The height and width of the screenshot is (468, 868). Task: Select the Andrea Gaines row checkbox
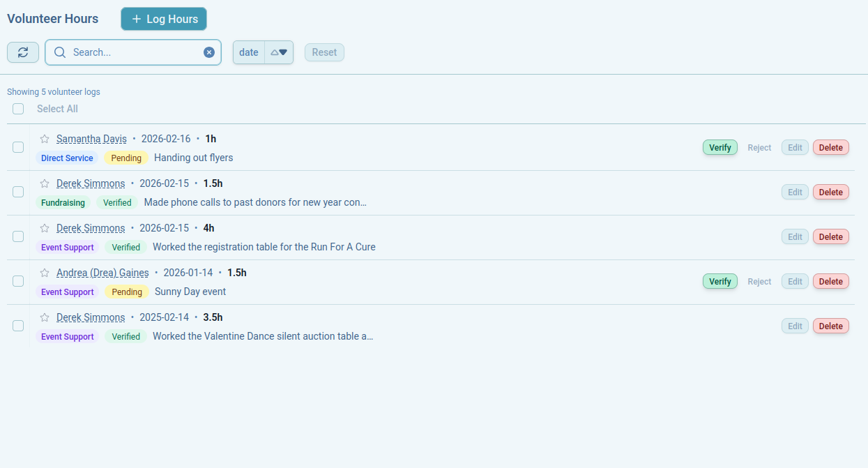[x=18, y=281]
